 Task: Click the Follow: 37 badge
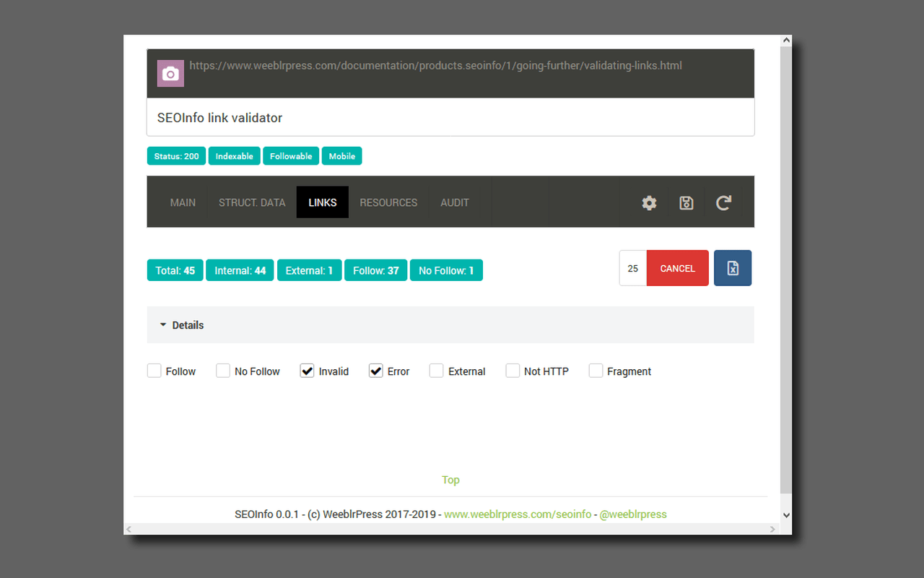376,271
